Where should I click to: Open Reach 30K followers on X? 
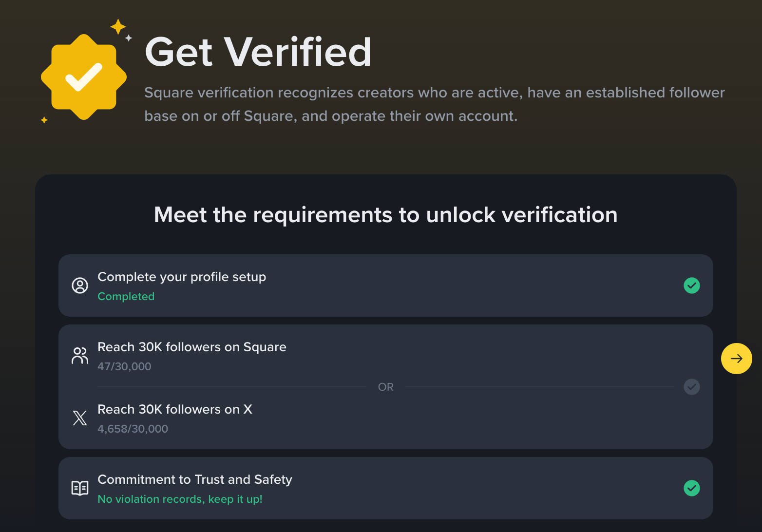tap(175, 409)
